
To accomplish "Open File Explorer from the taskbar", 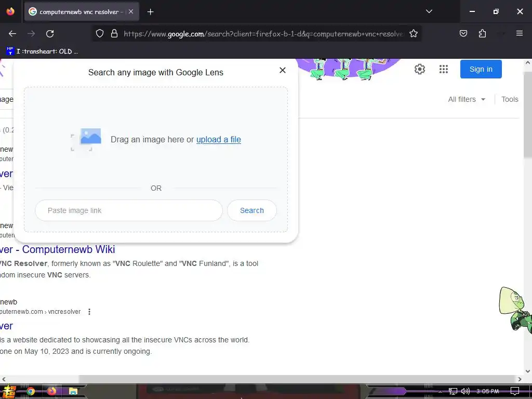I will [73, 391].
